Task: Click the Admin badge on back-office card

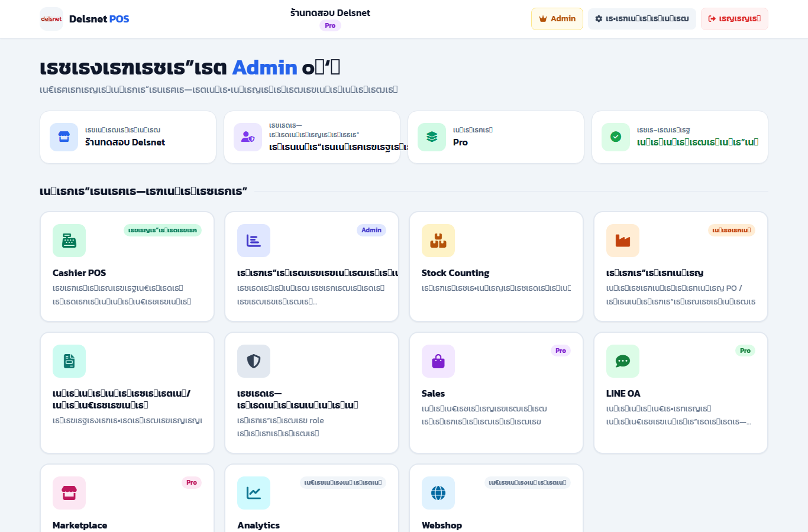Action: [371, 230]
